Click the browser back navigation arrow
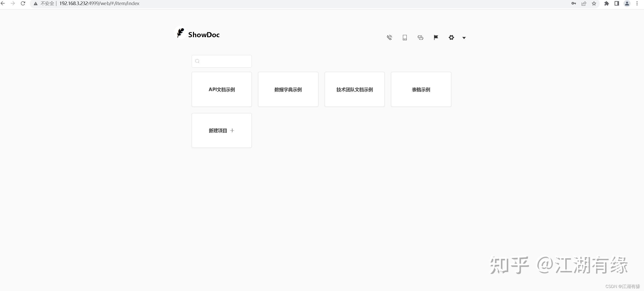The width and height of the screenshot is (644, 291). [3, 4]
